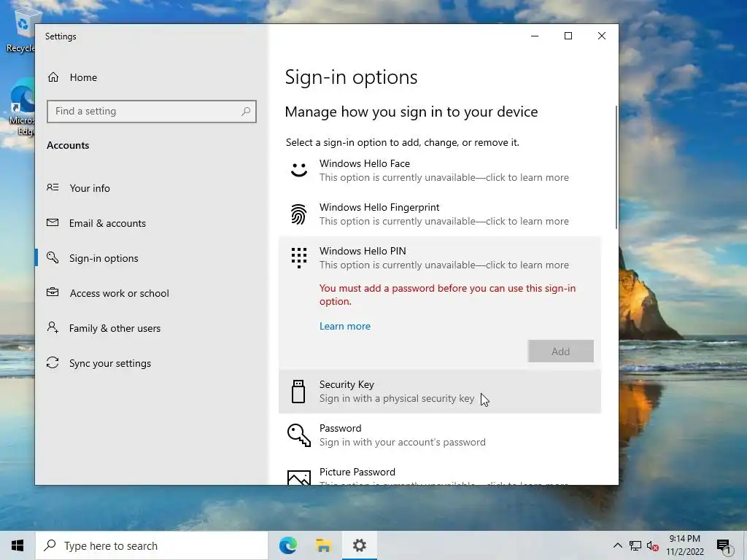This screenshot has height=560, width=747.
Task: Click 'Manage how you sign in' heading
Action: pyautogui.click(x=411, y=112)
